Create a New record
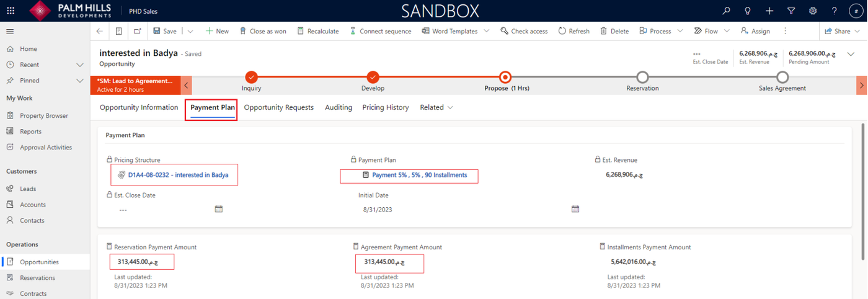 tap(217, 31)
